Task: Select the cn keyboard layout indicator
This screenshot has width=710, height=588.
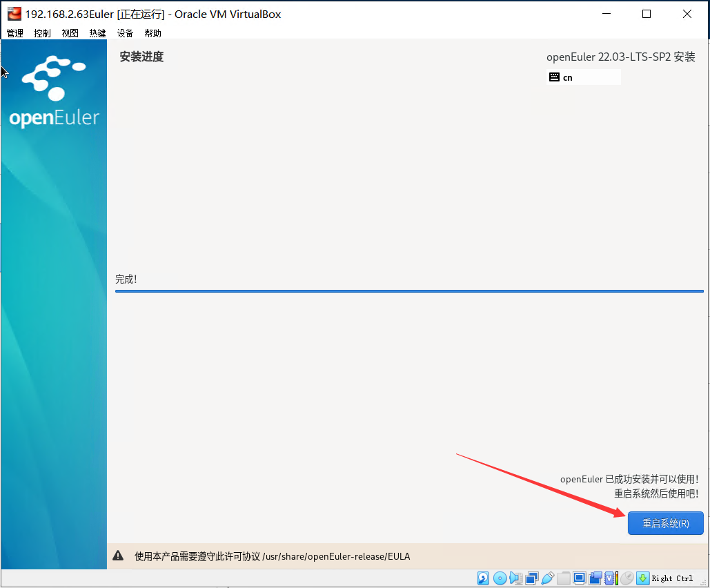Action: [x=583, y=77]
